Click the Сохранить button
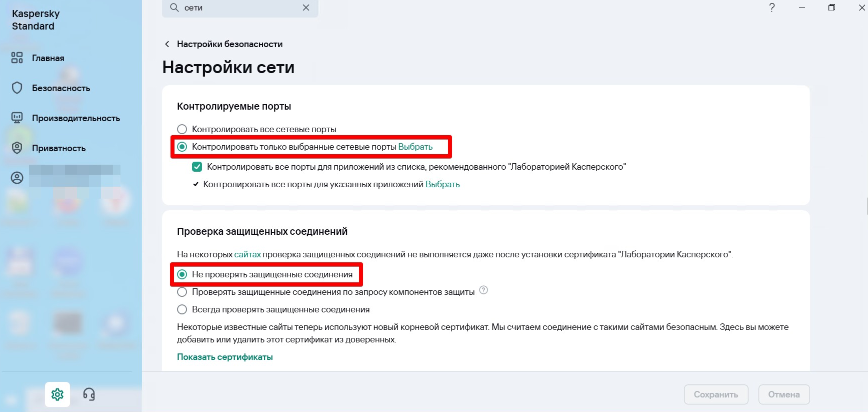 pos(716,394)
